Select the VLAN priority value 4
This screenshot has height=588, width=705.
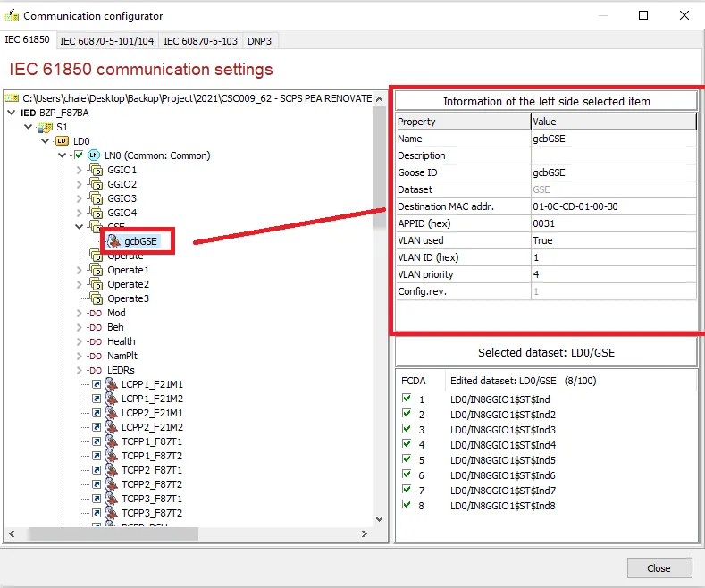pos(614,274)
